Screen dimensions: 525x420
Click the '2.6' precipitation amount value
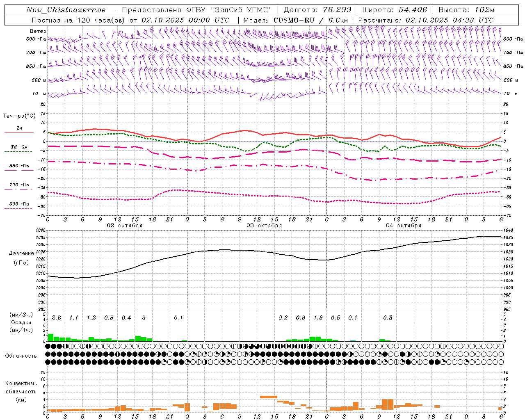[x=56, y=318]
